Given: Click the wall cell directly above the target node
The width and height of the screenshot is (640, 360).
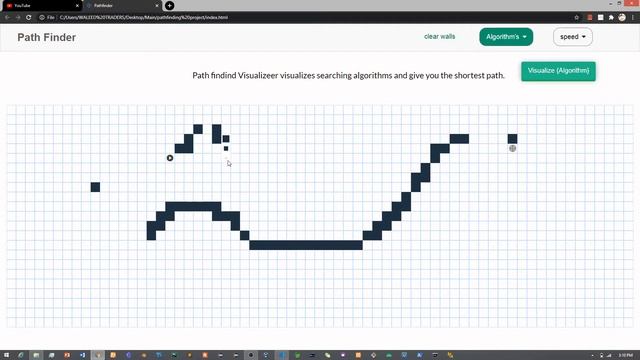Looking at the screenshot, I should tap(513, 139).
